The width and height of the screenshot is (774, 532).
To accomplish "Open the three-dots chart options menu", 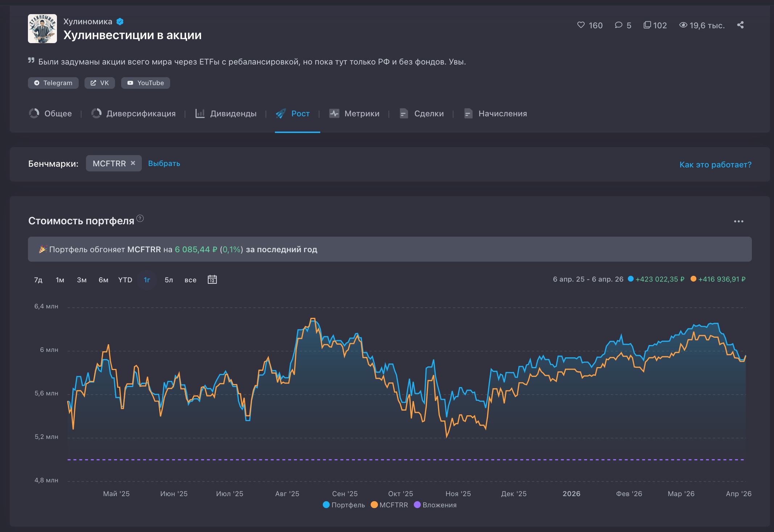I will pos(738,221).
